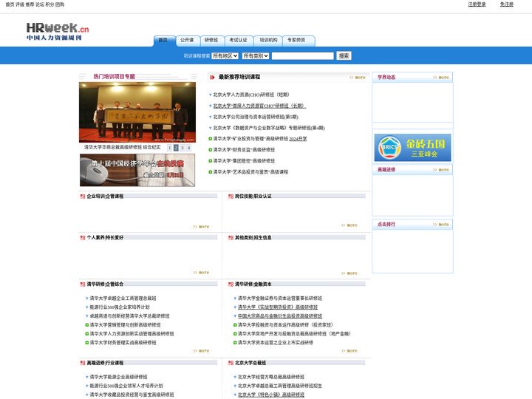Open the BRICS 金砖五国 banner
Viewport: 532px width, 399px height.
coord(412,147)
